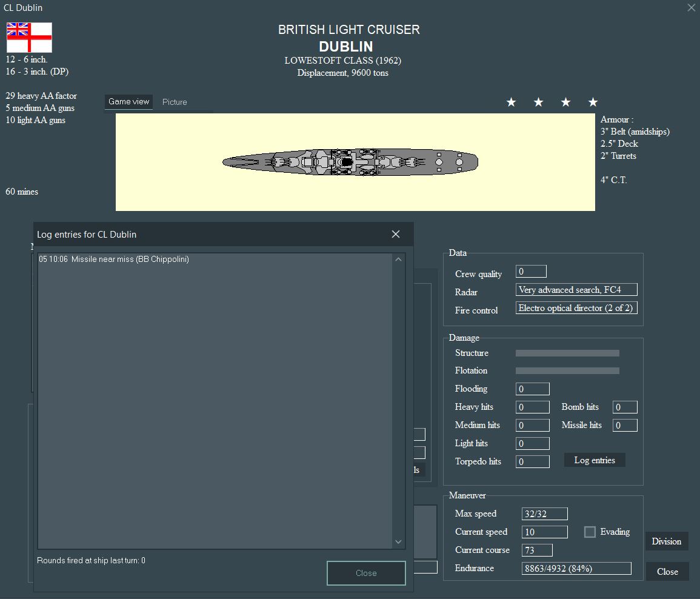Click the '3" Belt (amidships)' armour text
Viewport: 700px width, 599px height.
pos(635,132)
